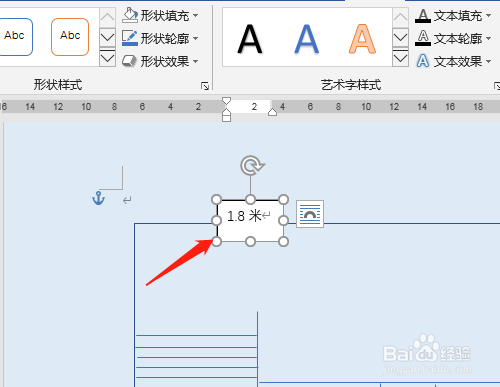Image resolution: width=500 pixels, height=387 pixels.
Task: Go to previous row of WordArt styles gallery
Action: (x=400, y=17)
